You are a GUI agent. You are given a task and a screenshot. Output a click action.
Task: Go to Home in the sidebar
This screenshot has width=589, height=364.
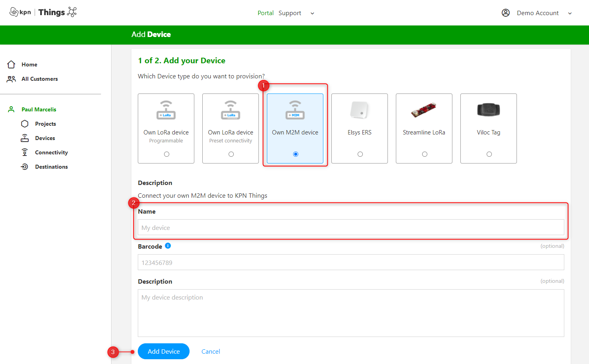tap(29, 64)
